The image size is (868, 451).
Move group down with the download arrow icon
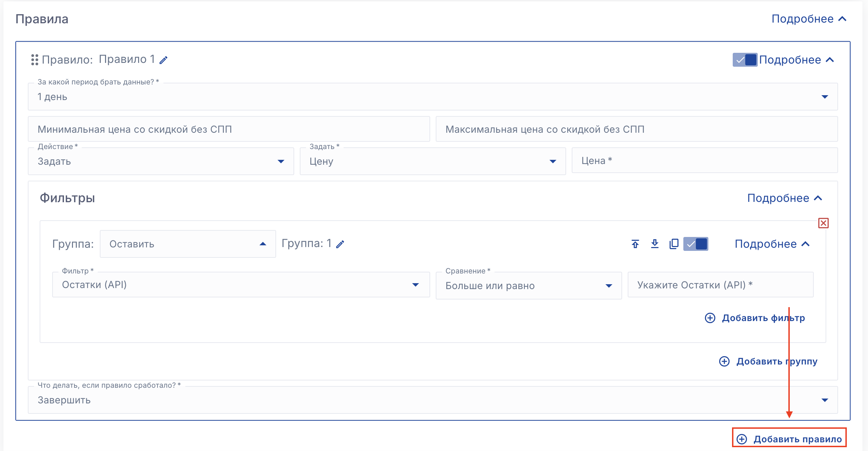coord(654,244)
